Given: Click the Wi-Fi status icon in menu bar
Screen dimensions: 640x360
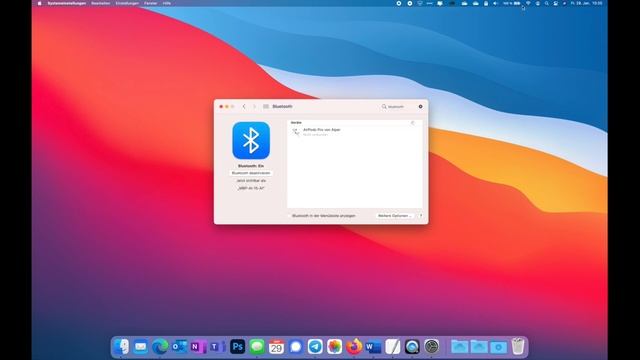Looking at the screenshot, I should 528,3.
